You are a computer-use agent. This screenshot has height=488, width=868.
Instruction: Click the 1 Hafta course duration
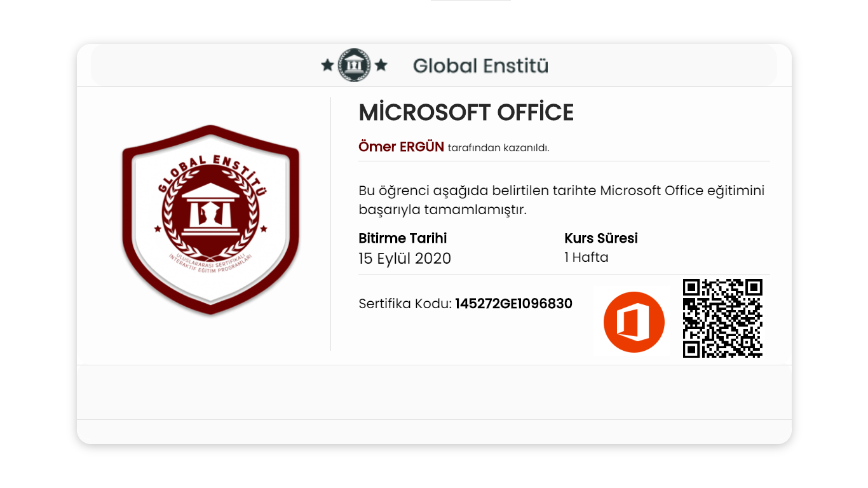[586, 257]
